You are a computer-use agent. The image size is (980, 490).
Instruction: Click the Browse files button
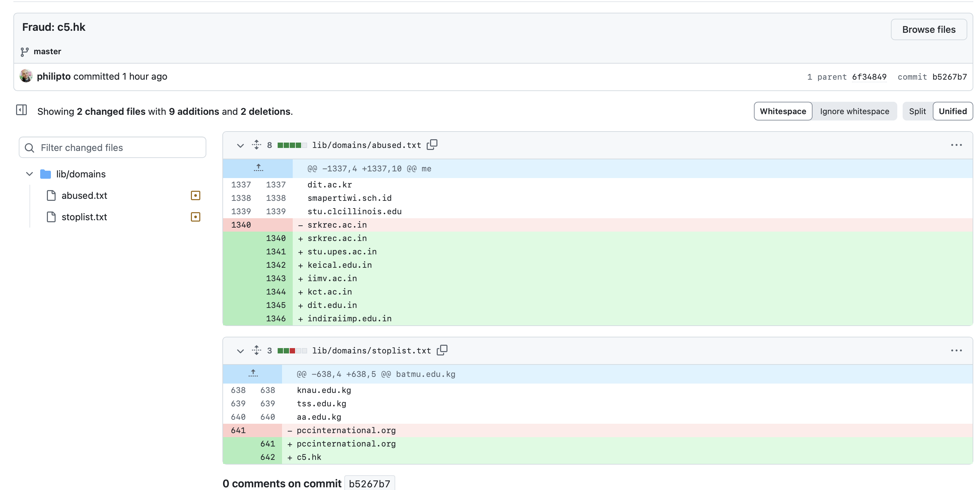tap(929, 29)
